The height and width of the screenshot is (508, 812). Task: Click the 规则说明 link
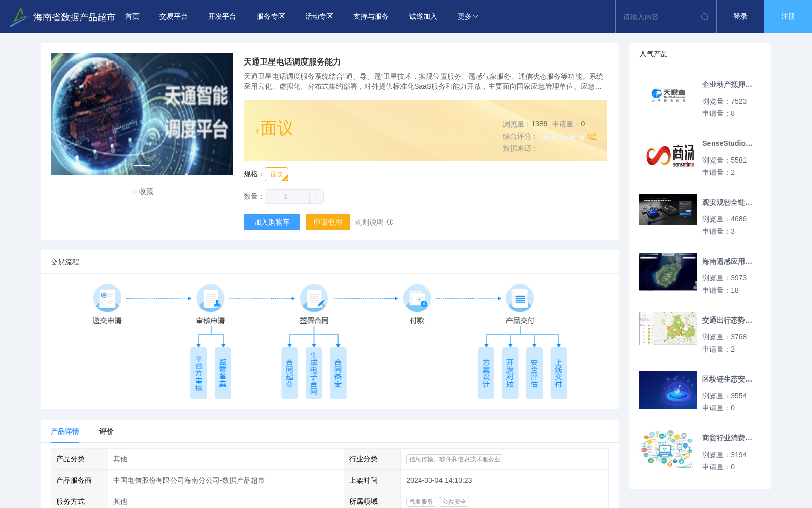tap(369, 222)
